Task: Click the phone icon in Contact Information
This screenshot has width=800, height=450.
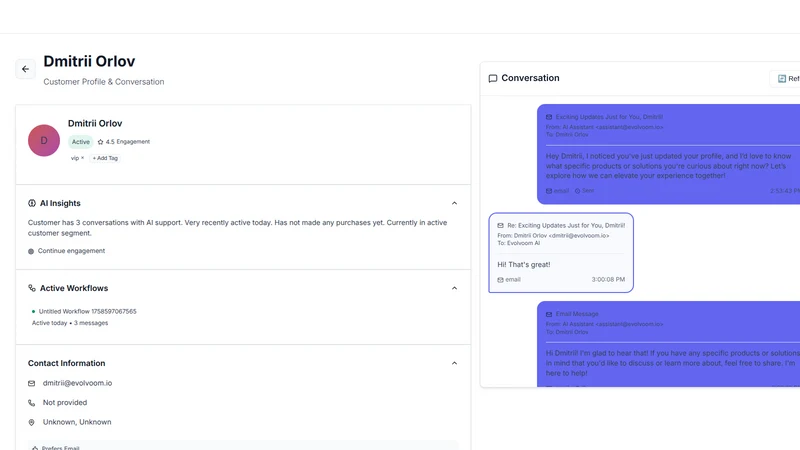Action: [x=32, y=403]
